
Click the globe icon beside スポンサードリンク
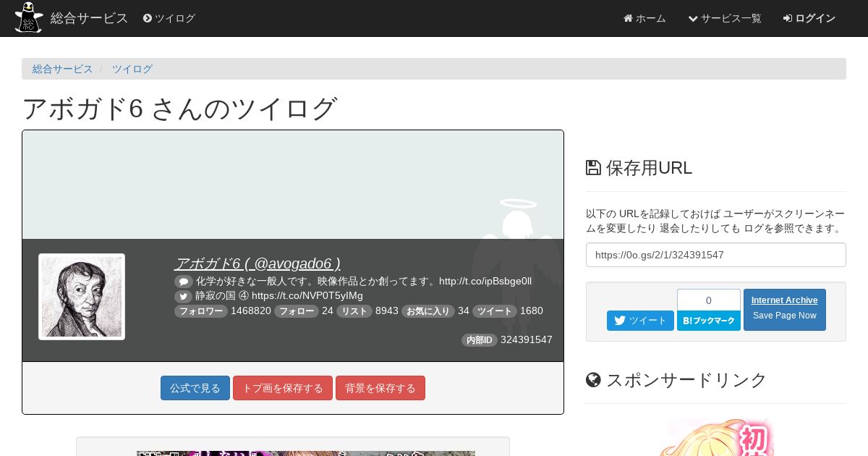[593, 380]
